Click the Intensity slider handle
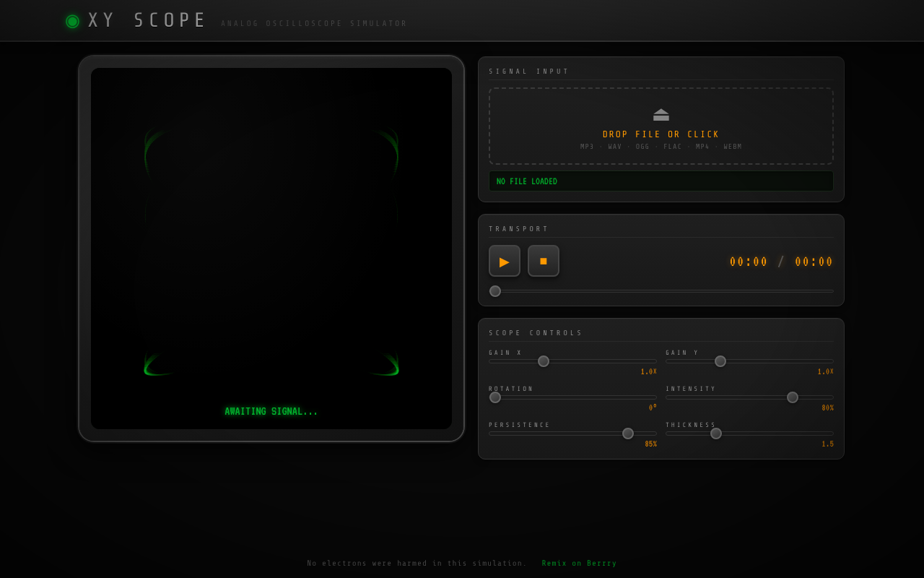 click(x=793, y=397)
